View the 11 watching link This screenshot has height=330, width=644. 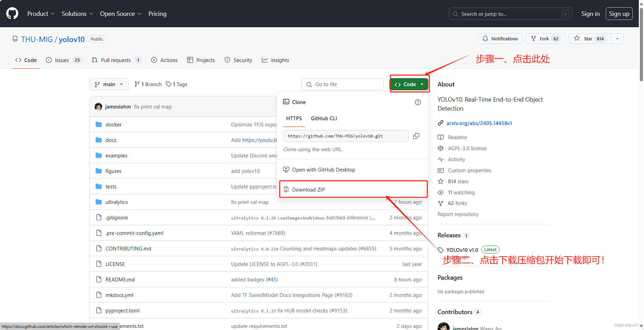[x=461, y=193]
